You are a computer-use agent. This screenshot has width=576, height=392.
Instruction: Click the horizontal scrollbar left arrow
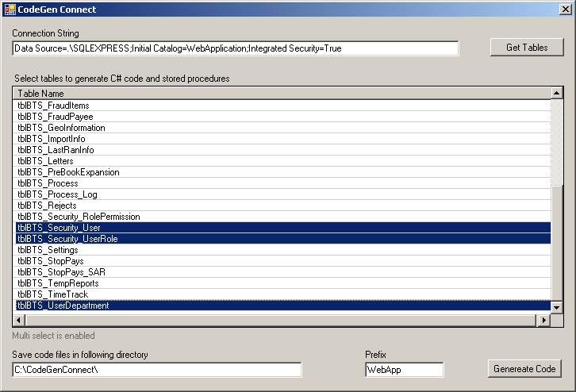coord(19,321)
